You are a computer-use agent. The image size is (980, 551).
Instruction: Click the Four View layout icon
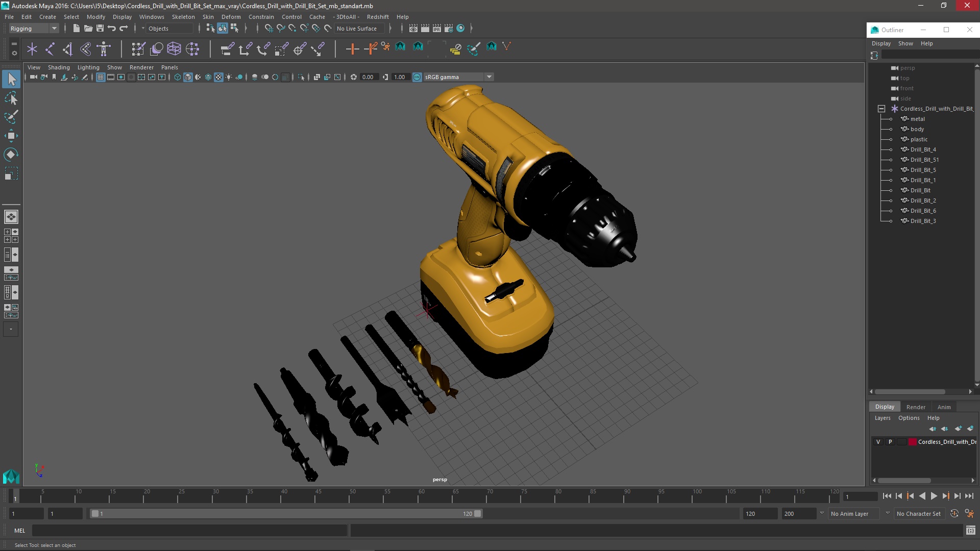coord(11,236)
